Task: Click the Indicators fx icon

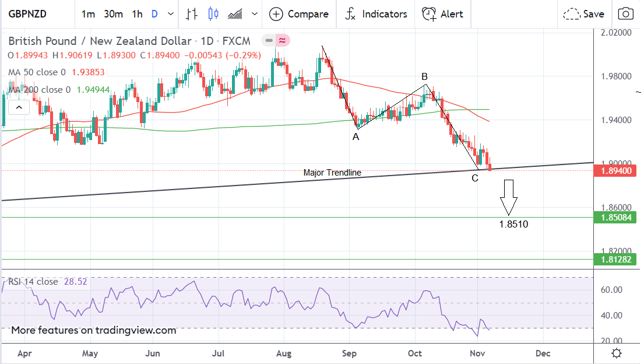Action: tap(350, 14)
